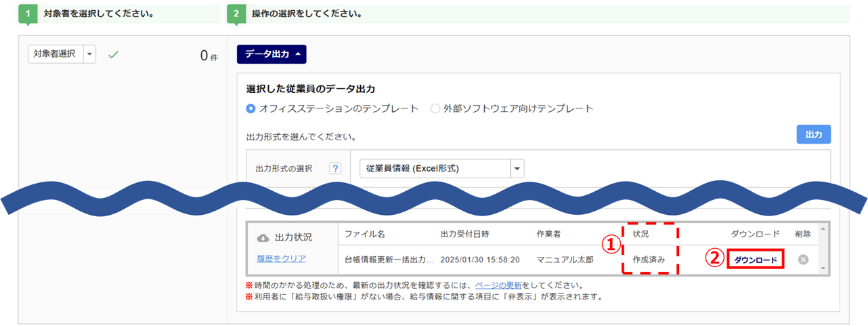Click the 状況 column header
868x326 pixels.
pyautogui.click(x=641, y=234)
